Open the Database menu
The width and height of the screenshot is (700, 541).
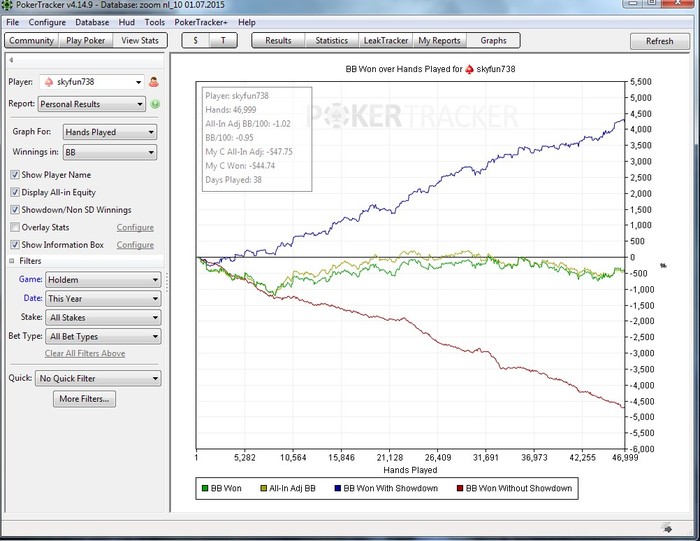tap(92, 22)
